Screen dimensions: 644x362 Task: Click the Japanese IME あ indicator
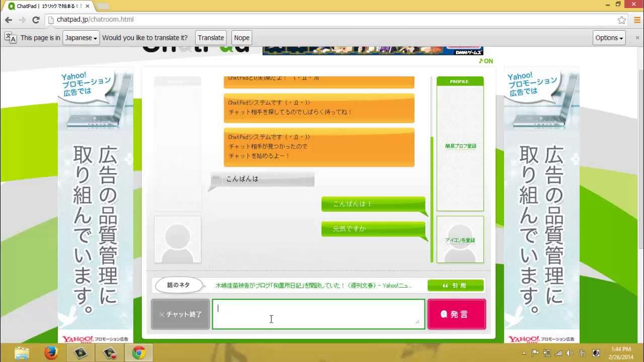pos(582,353)
